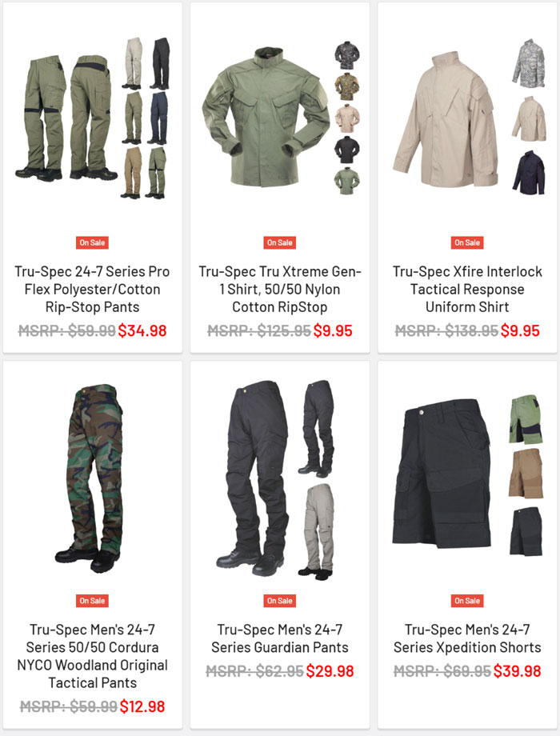This screenshot has width=560, height=736.
Task: Click the large black Xpedition shorts image
Action: click(442, 473)
